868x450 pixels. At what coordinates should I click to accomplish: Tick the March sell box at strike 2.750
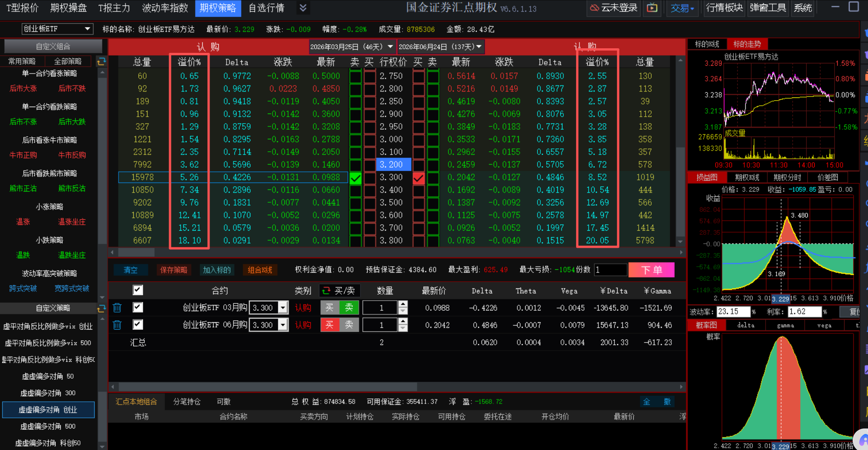point(356,76)
